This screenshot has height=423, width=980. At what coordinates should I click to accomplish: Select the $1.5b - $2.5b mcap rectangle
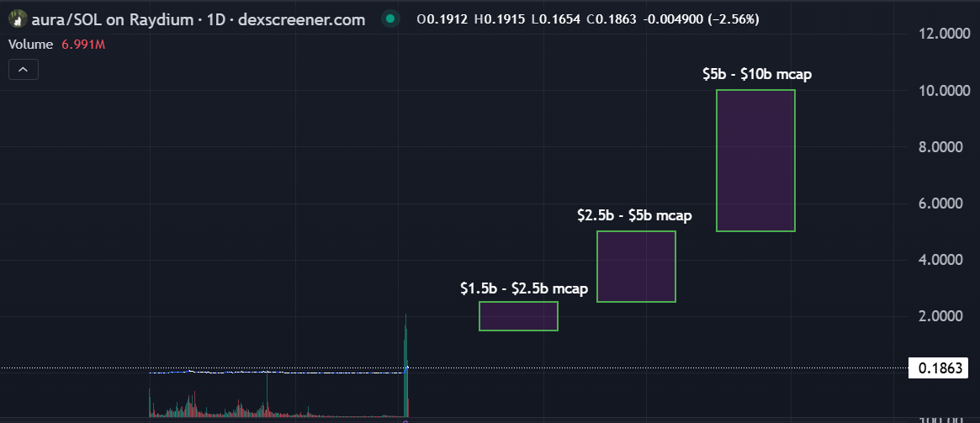point(518,316)
